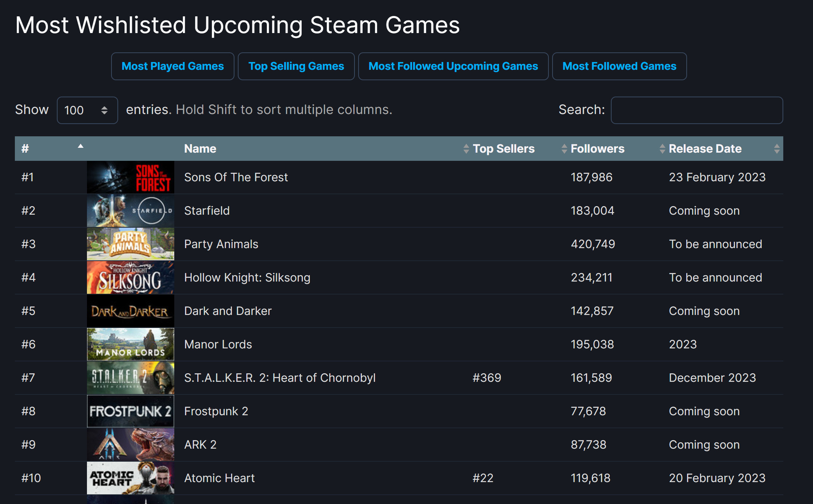Go to Most Followed Upcoming Games
Viewport: 813px width, 504px height.
(x=453, y=66)
